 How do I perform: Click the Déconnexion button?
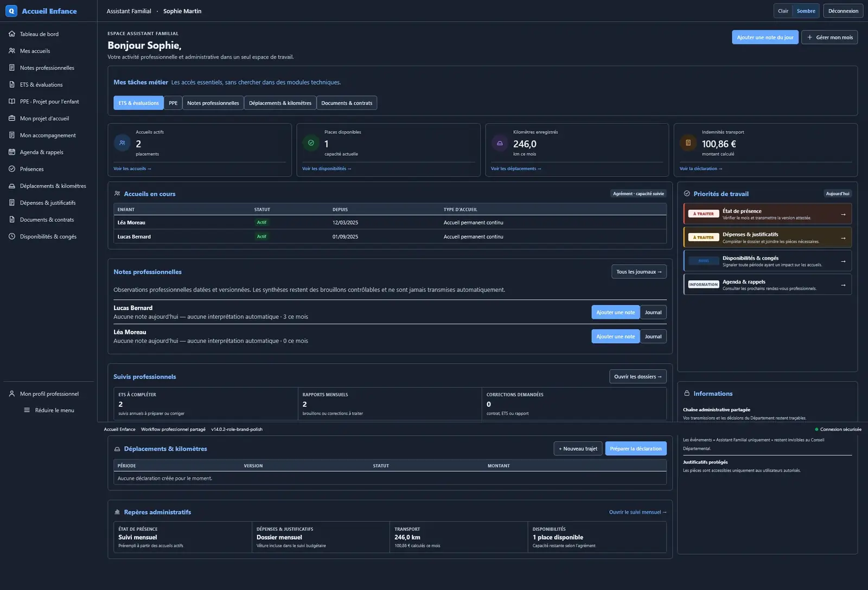click(x=843, y=11)
